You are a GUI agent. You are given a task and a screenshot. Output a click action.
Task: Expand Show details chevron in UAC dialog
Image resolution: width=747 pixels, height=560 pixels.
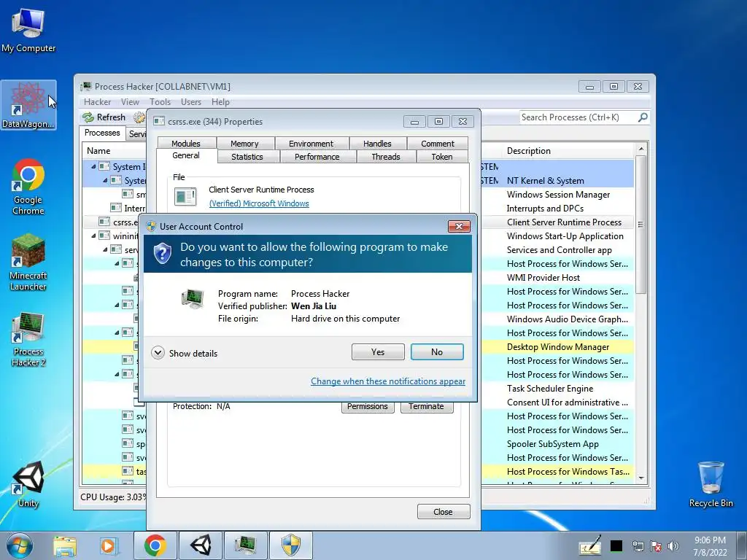[158, 353]
